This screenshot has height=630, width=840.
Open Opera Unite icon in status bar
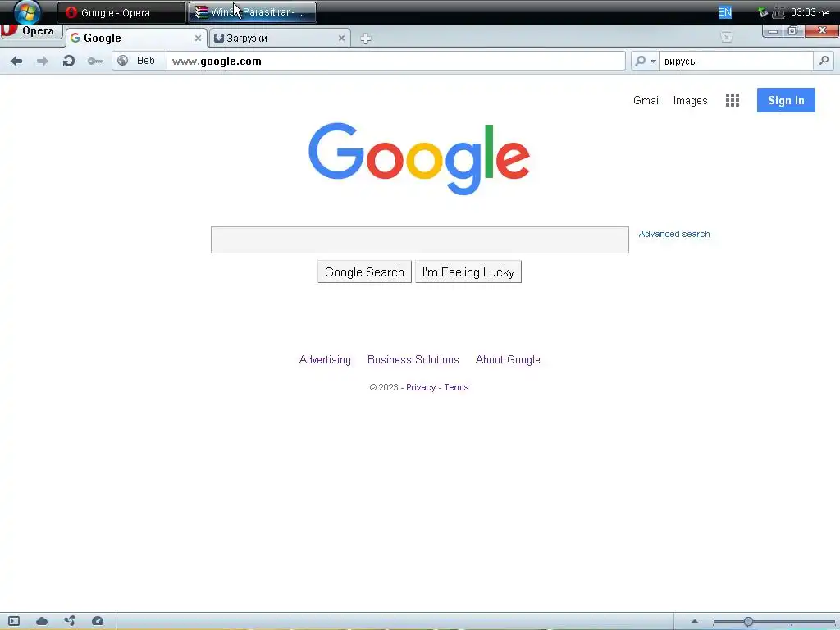[x=70, y=621]
